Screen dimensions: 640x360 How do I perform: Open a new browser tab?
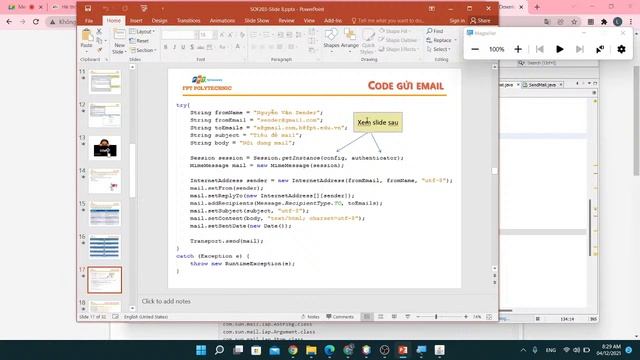tap(537, 7)
